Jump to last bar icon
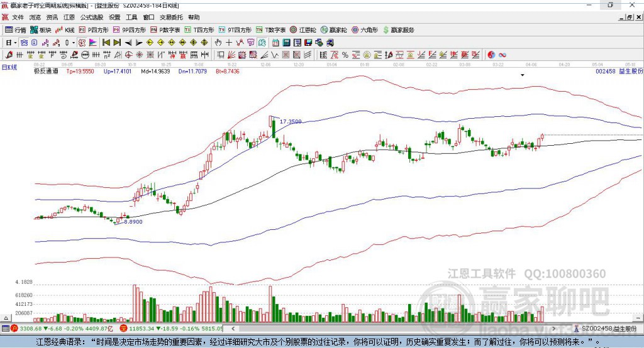This screenshot has width=644, height=348. click(x=117, y=43)
